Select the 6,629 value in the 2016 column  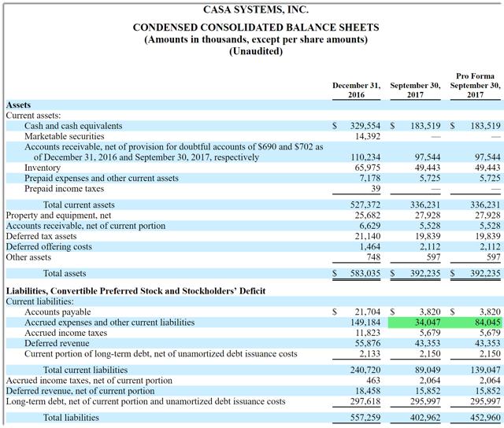369,226
